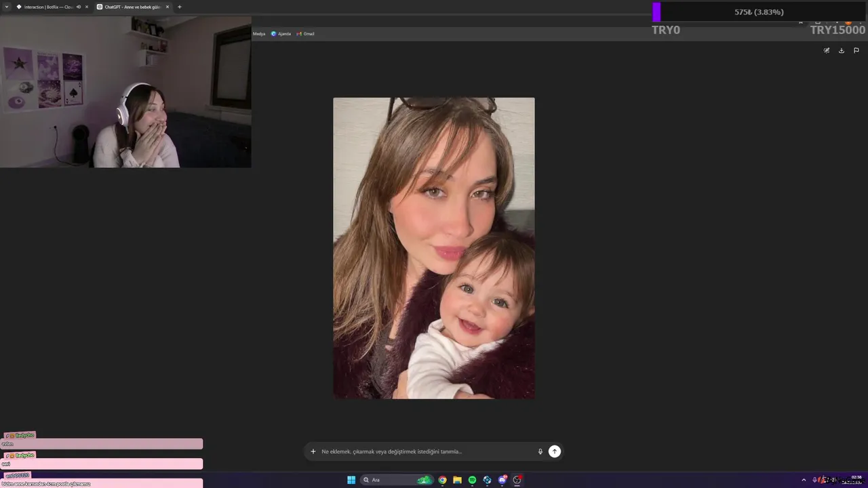This screenshot has width=868, height=488.
Task: Show hidden system tray icons
Action: click(x=804, y=480)
